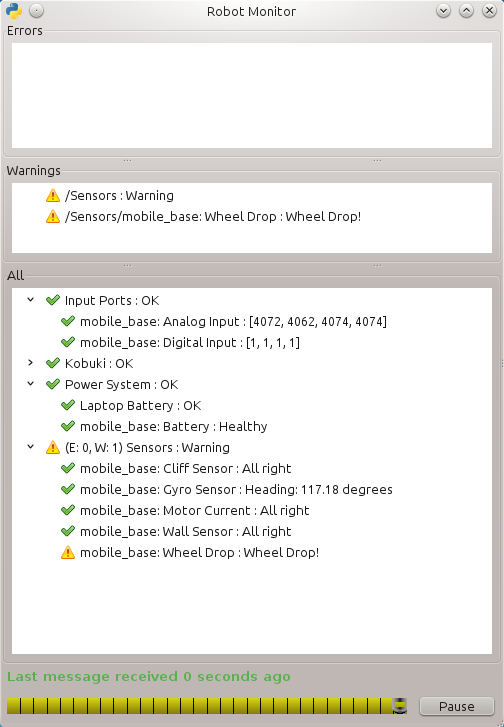Click the green check beside Laptop Battery
This screenshot has height=727, width=504.
click(68, 405)
